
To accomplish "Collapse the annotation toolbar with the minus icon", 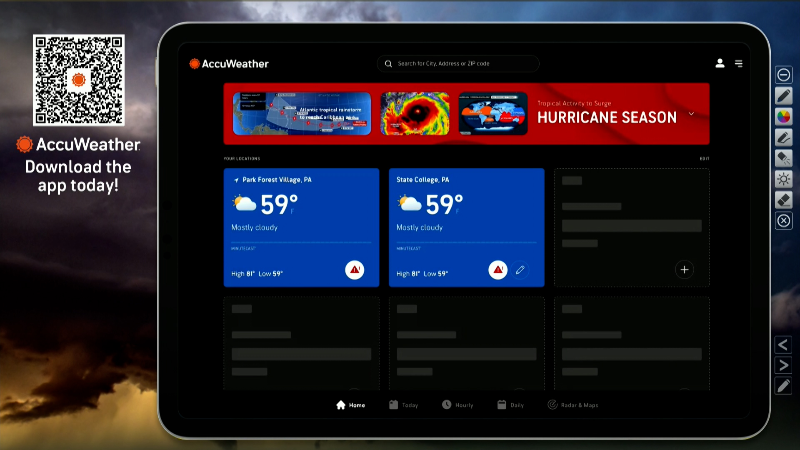I will [784, 75].
